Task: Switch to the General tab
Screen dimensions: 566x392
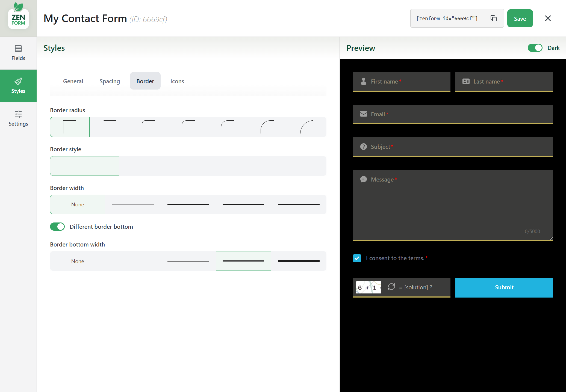Action: (x=73, y=81)
